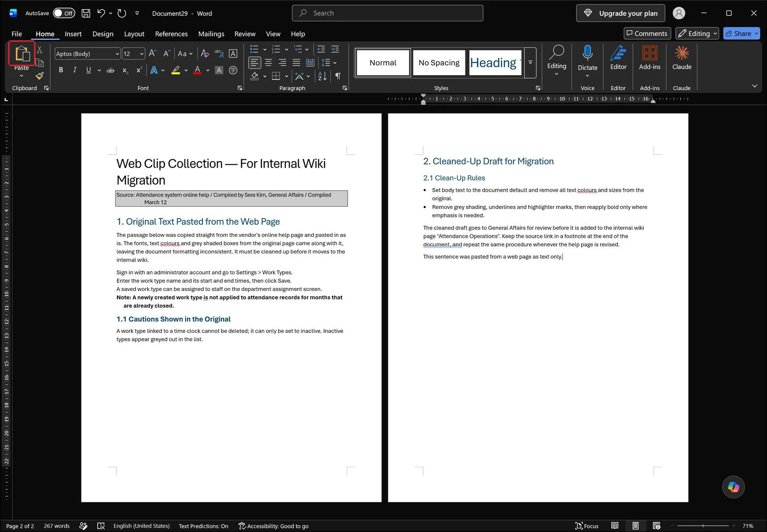767x532 pixels.
Task: Apply the yellow text highlight color
Action: [x=176, y=70]
